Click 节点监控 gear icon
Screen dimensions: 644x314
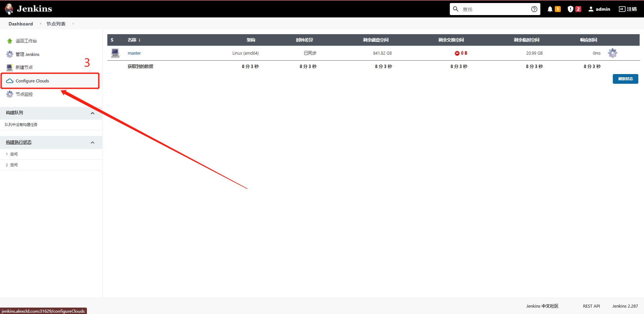click(10, 94)
